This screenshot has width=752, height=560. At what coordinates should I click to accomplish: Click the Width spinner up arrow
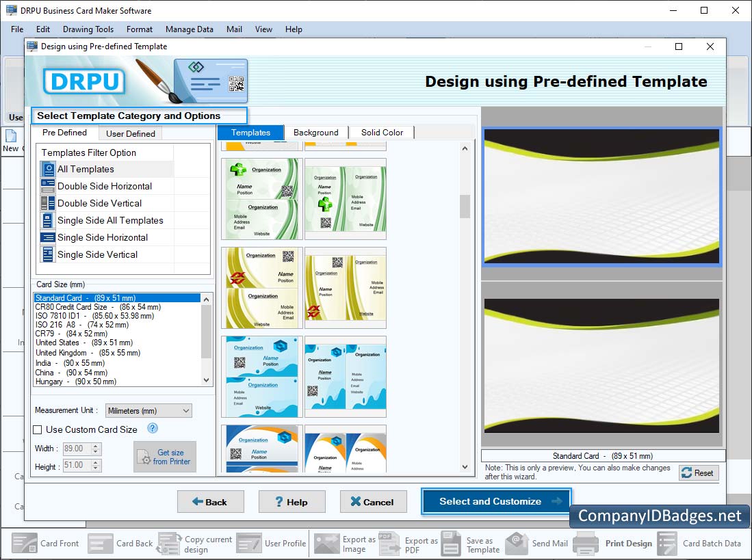pyautogui.click(x=96, y=446)
